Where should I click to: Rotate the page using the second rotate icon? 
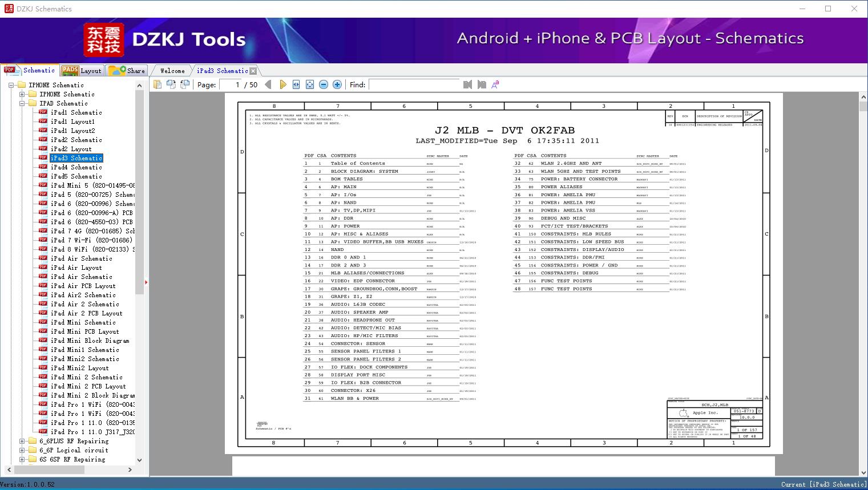[x=184, y=84]
